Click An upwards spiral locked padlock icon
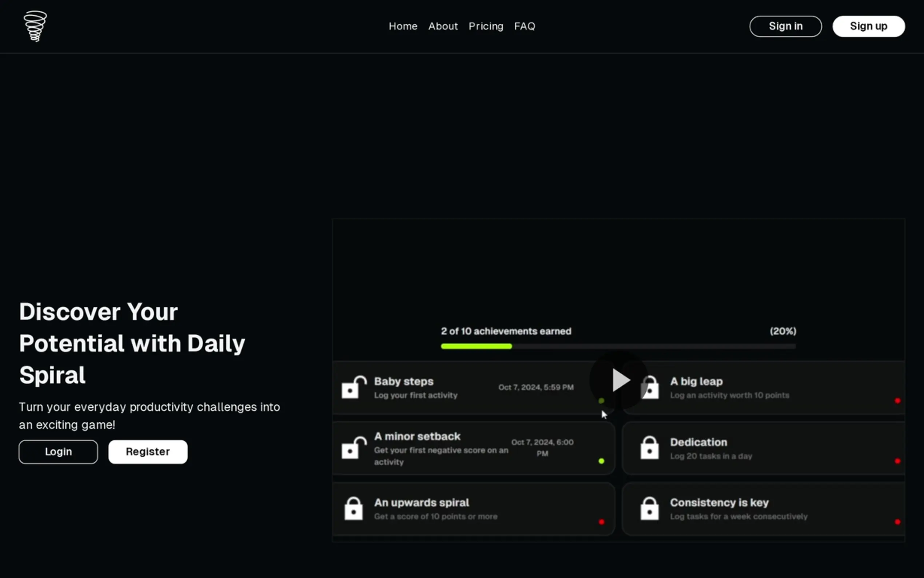Image resolution: width=924 pixels, height=578 pixels. (x=353, y=508)
